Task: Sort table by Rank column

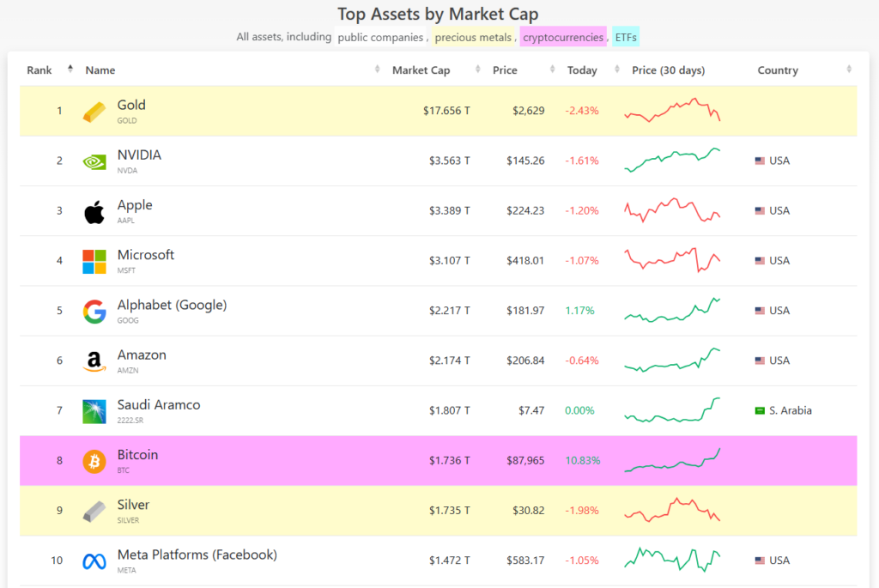Action: 39,70
